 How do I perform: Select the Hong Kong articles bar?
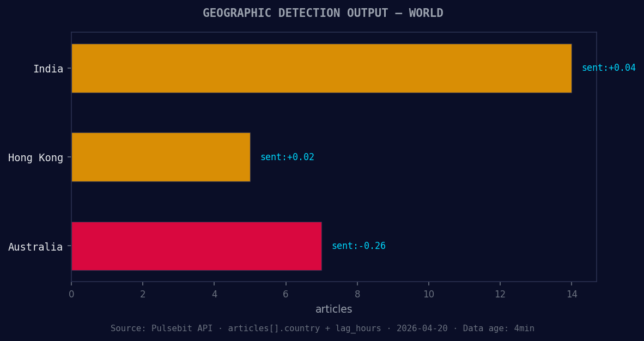tap(161, 157)
